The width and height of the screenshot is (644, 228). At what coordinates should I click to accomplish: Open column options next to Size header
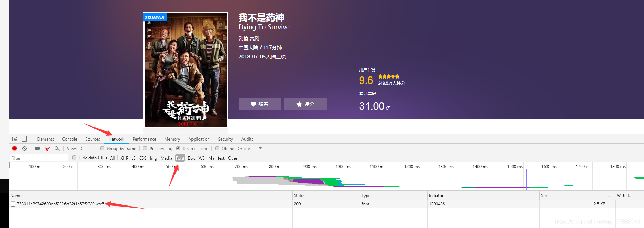click(610, 196)
